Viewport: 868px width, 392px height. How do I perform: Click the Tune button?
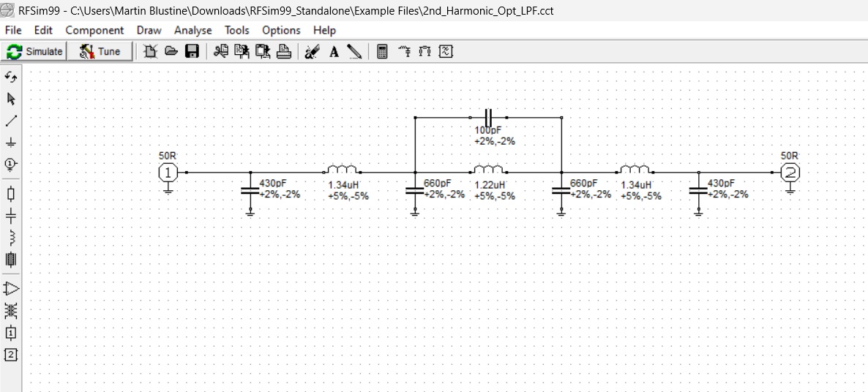100,51
